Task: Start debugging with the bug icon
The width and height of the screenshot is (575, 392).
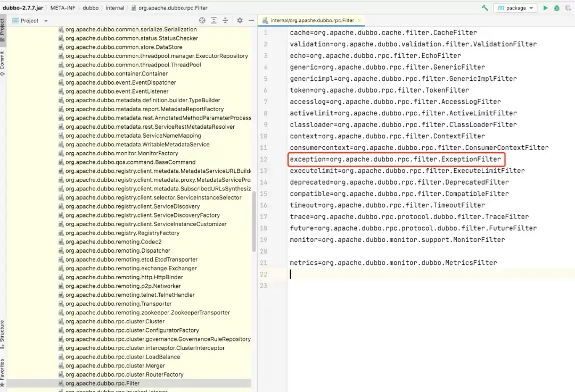Action: [557, 7]
